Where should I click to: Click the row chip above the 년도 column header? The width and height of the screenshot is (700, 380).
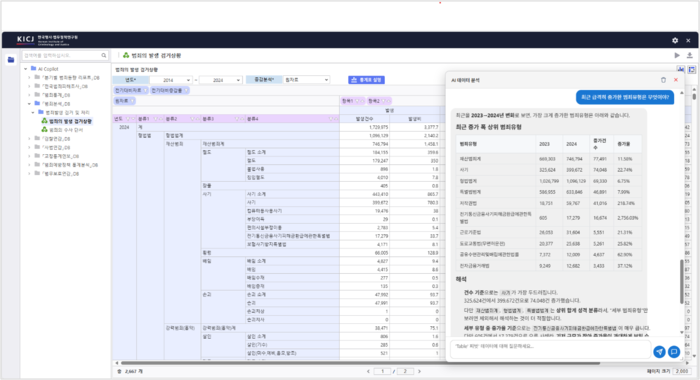pos(125,101)
